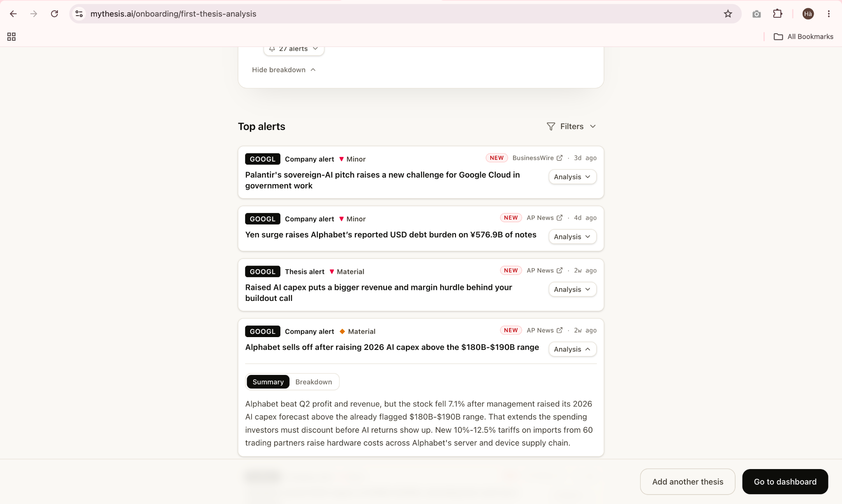
Task: Click the Palantir sovereign-AI alert headline
Action: [382, 180]
